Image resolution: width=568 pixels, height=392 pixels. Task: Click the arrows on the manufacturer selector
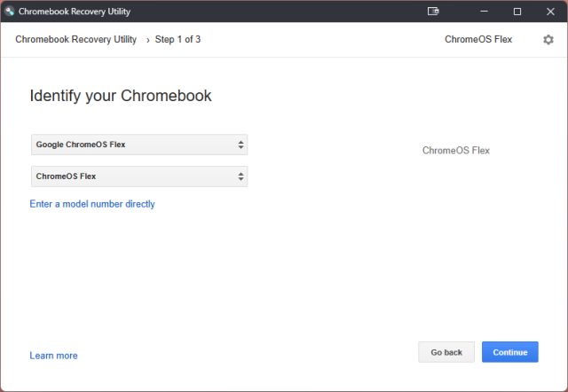tap(241, 145)
